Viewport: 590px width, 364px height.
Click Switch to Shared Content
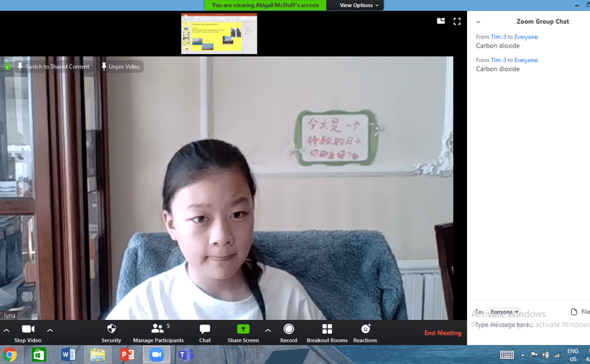pyautogui.click(x=53, y=66)
